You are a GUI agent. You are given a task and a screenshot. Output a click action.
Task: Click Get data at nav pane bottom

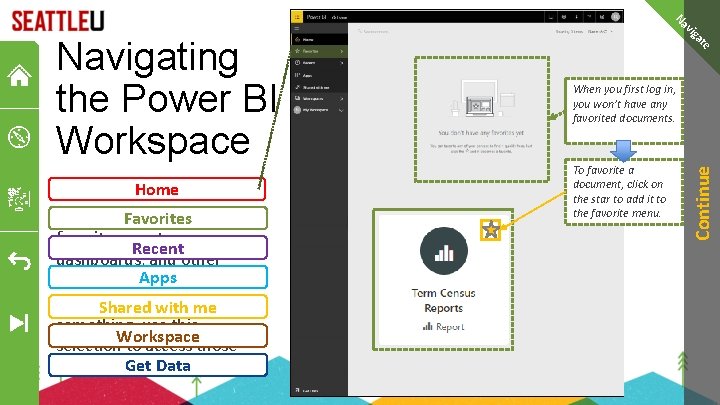pyautogui.click(x=308, y=390)
